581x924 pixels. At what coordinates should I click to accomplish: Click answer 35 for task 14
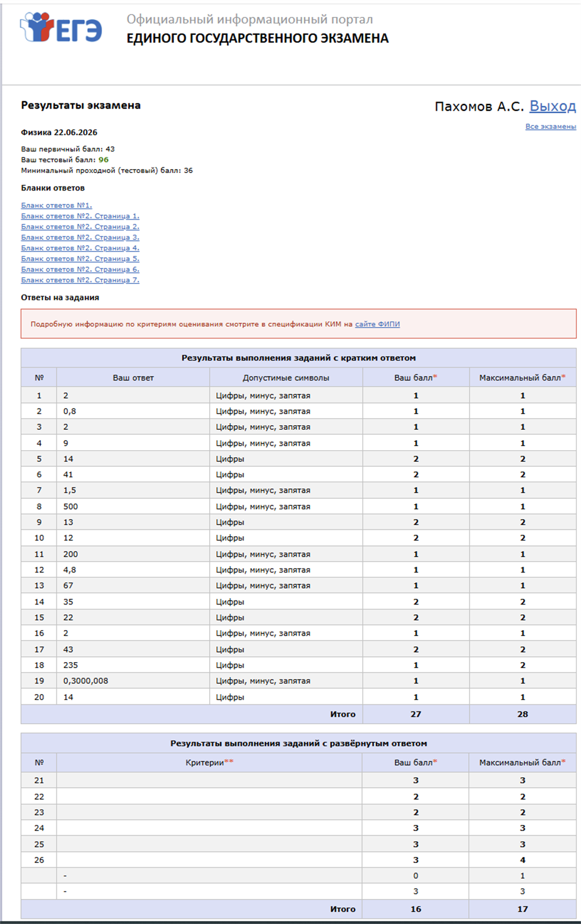coord(68,602)
